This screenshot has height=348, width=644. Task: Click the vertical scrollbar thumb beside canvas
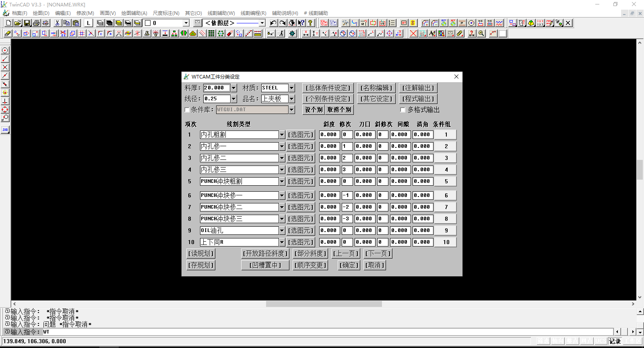pos(640,170)
